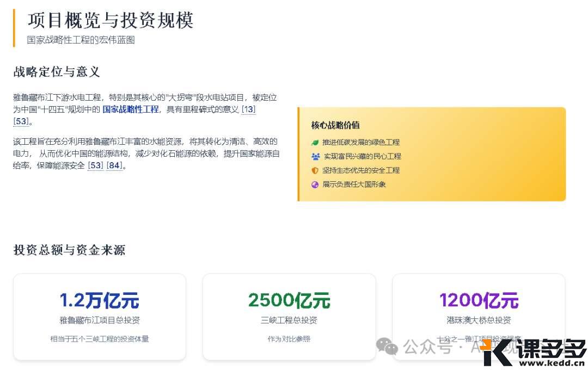Select the 1200亿元 港珠澳大桥 card
The height and width of the screenshot is (370, 588).
[478, 317]
